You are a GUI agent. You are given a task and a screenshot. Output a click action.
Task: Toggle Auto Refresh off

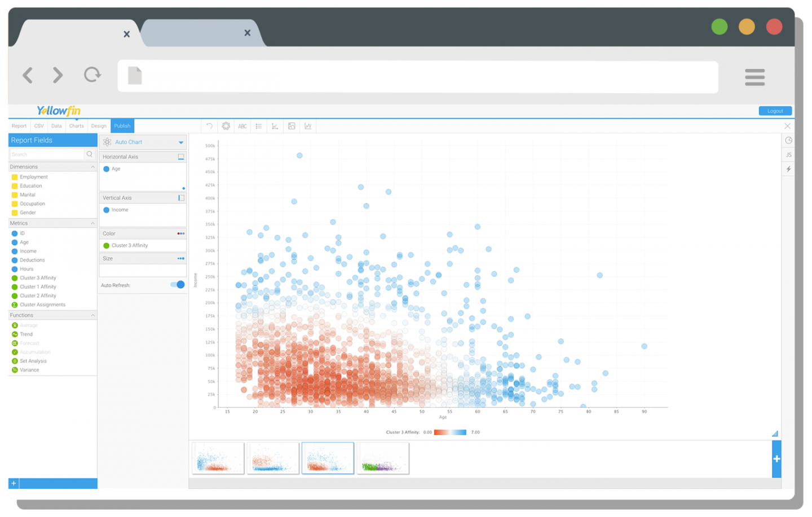pyautogui.click(x=176, y=285)
